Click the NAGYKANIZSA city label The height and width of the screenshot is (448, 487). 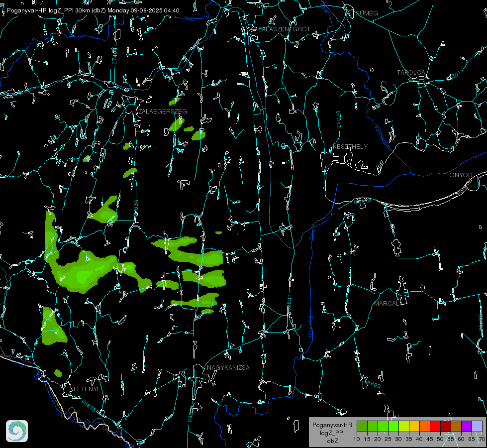[x=228, y=367]
